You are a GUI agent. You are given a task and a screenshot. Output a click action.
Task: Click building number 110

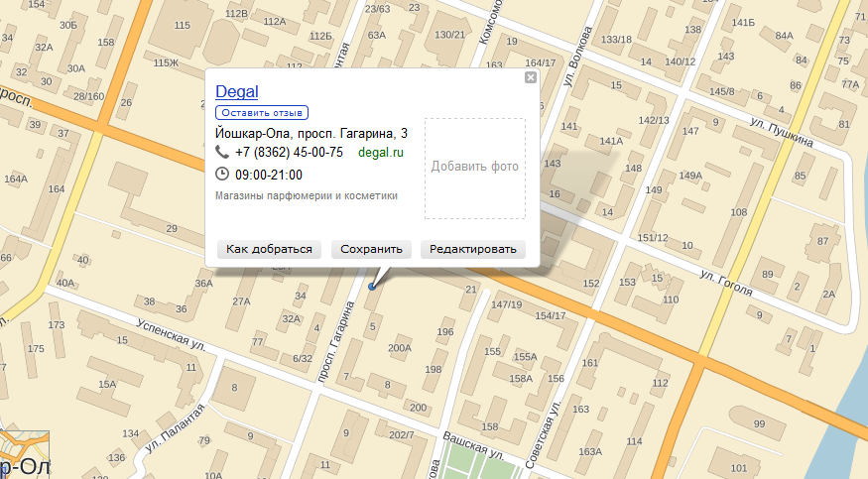coord(671,299)
